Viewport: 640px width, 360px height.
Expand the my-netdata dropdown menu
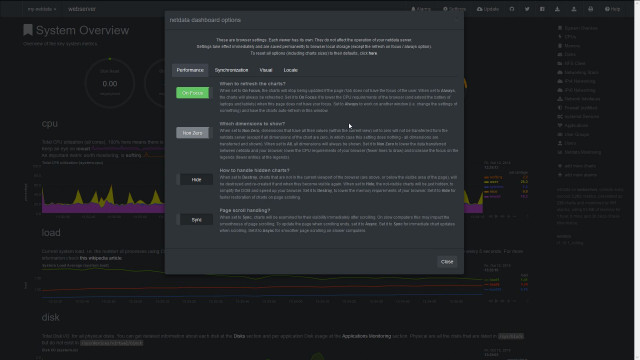click(x=42, y=9)
